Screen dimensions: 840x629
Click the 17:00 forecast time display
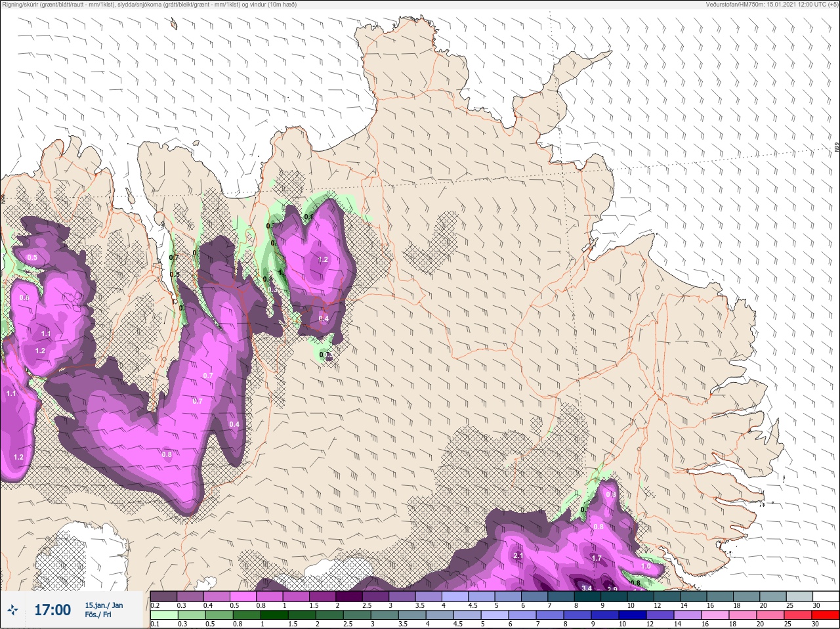(x=52, y=610)
